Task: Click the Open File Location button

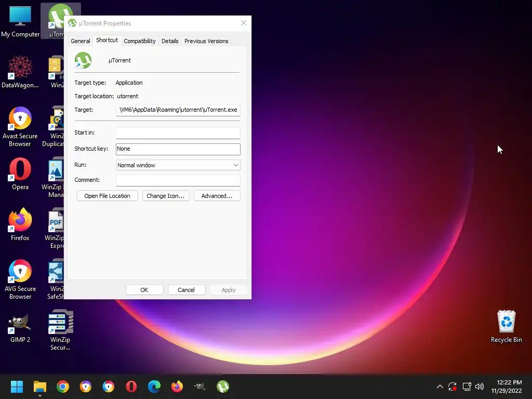Action: coord(107,196)
